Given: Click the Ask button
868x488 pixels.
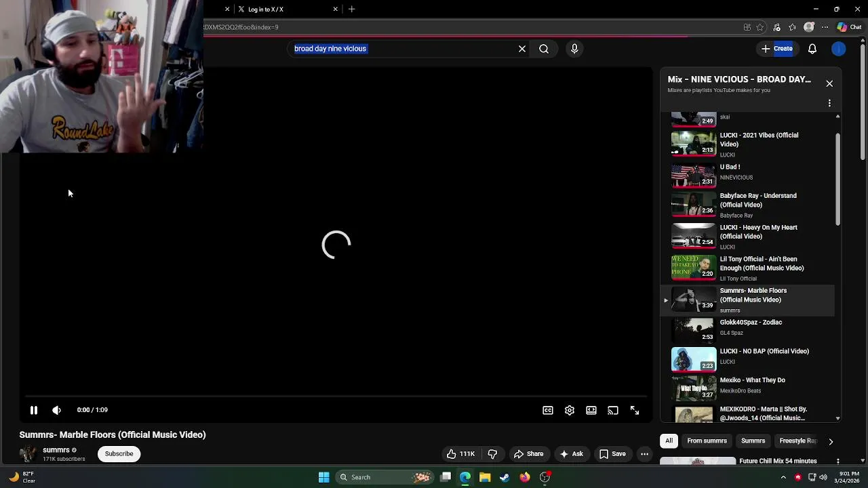Looking at the screenshot, I should tap(571, 454).
